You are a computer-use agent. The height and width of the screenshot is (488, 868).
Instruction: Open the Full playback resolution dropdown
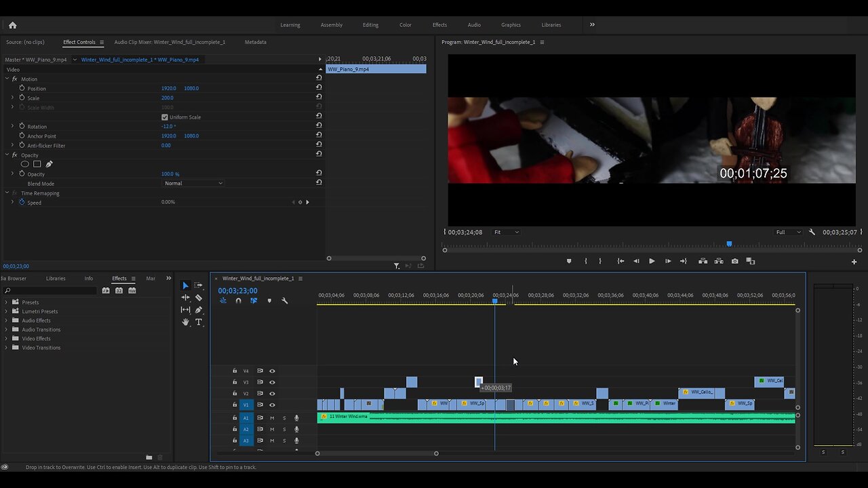pyautogui.click(x=788, y=232)
